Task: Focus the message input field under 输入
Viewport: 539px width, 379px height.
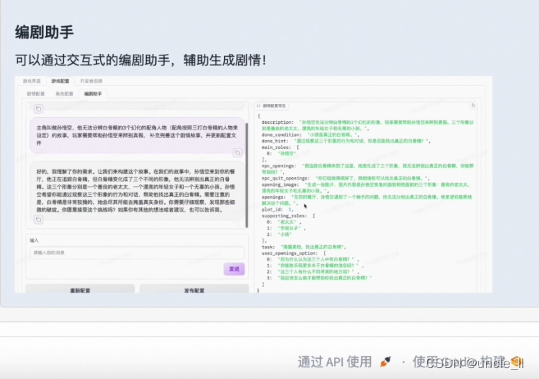Action: [137, 253]
